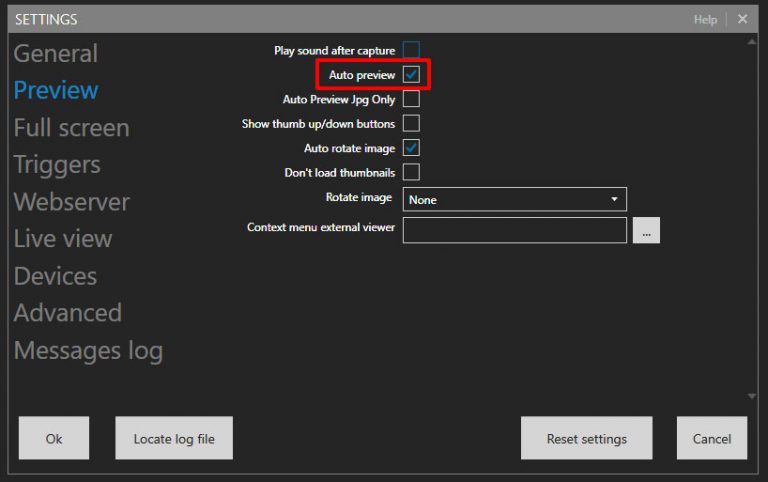Select the Live view section
The width and height of the screenshot is (768, 482).
tap(63, 239)
